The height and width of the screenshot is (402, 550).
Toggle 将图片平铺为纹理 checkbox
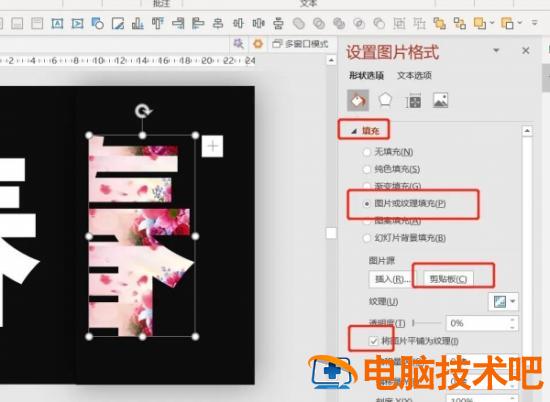[374, 341]
